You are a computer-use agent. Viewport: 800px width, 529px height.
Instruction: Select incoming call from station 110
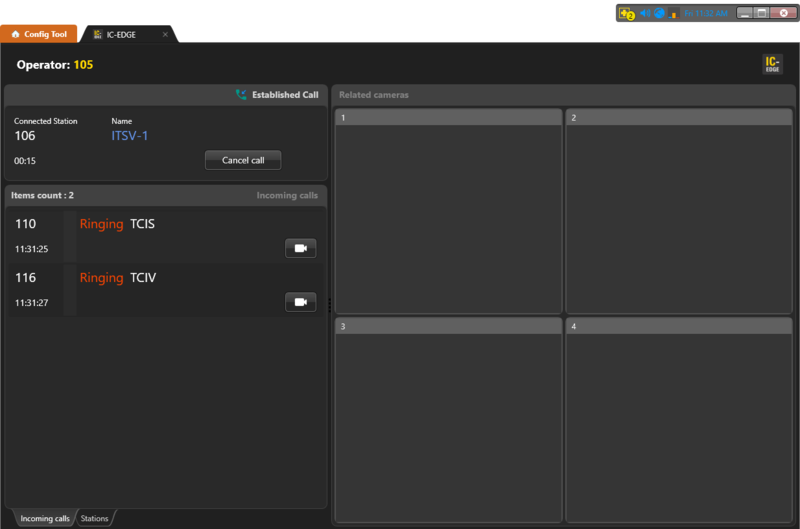click(x=165, y=236)
